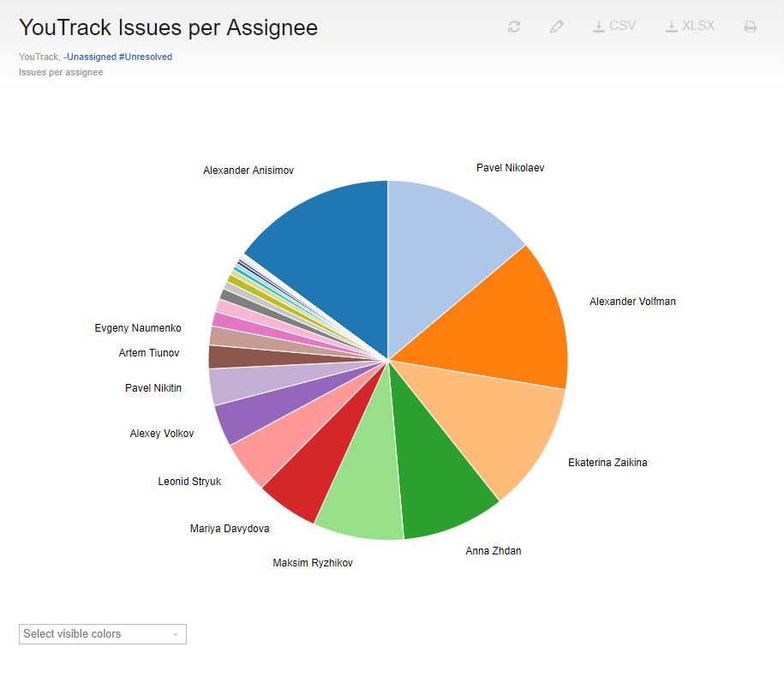Click the 'YouTrack' project link
Image resolution: width=784 pixels, height=677 pixels.
[x=36, y=57]
